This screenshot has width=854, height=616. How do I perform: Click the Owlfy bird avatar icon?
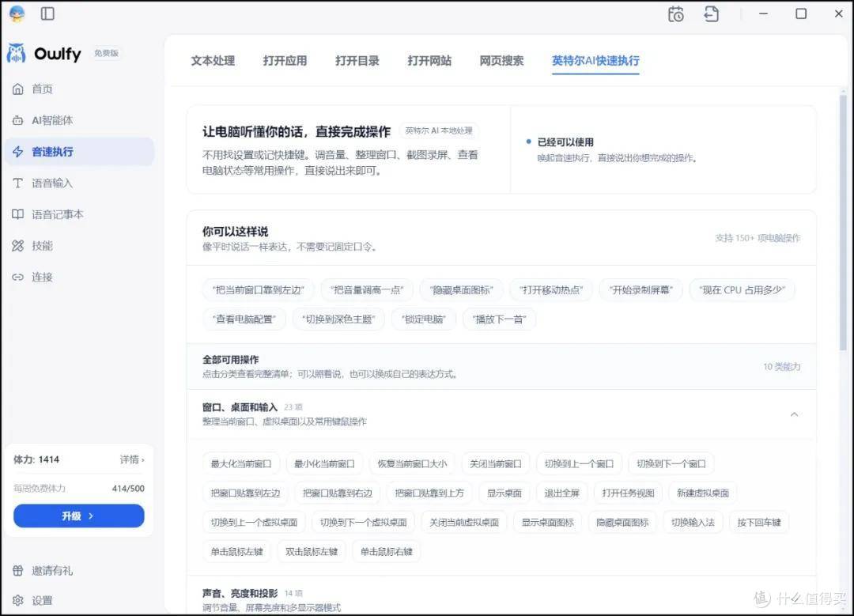pos(17,13)
